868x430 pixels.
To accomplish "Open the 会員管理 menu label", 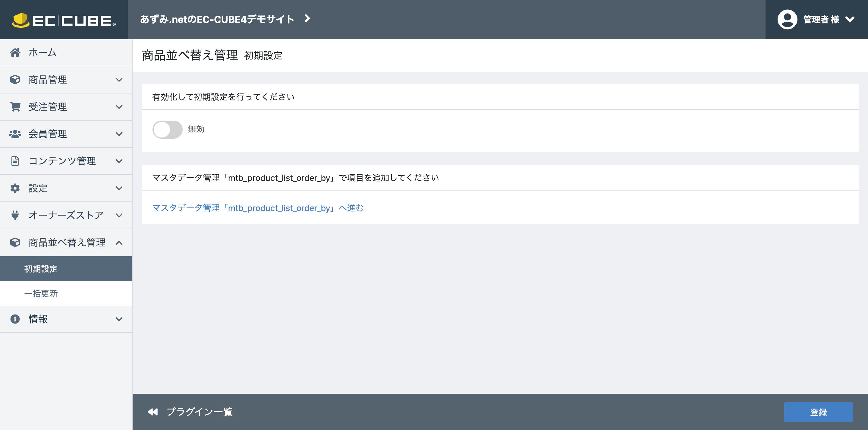I will coord(48,134).
